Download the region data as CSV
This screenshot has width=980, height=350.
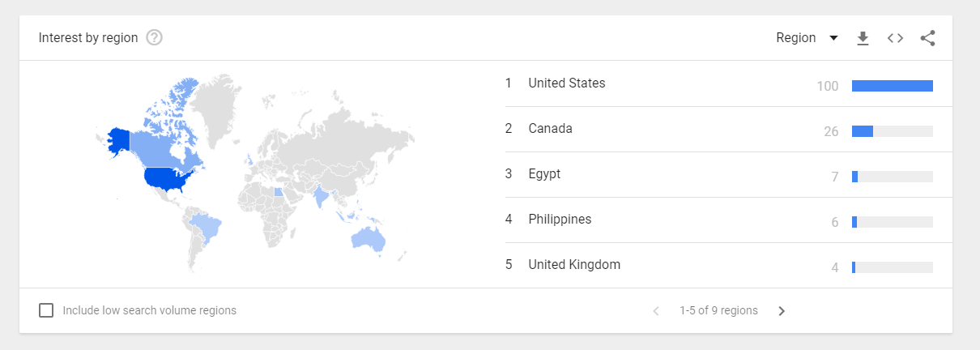tap(863, 38)
